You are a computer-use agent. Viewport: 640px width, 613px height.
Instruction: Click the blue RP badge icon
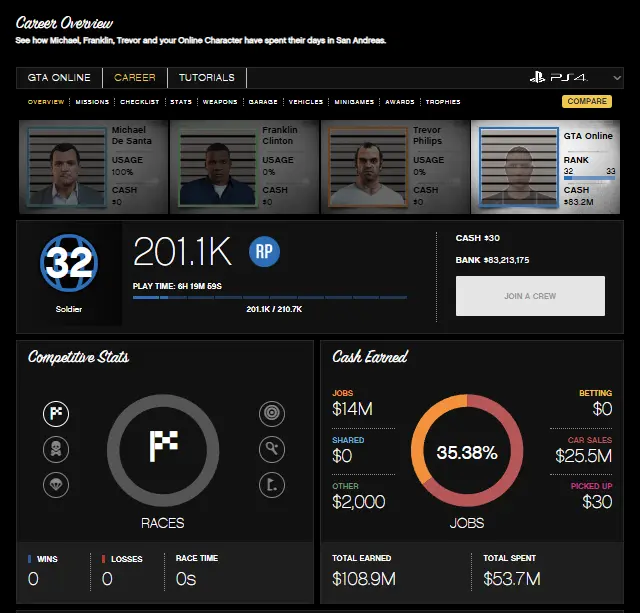pos(264,251)
